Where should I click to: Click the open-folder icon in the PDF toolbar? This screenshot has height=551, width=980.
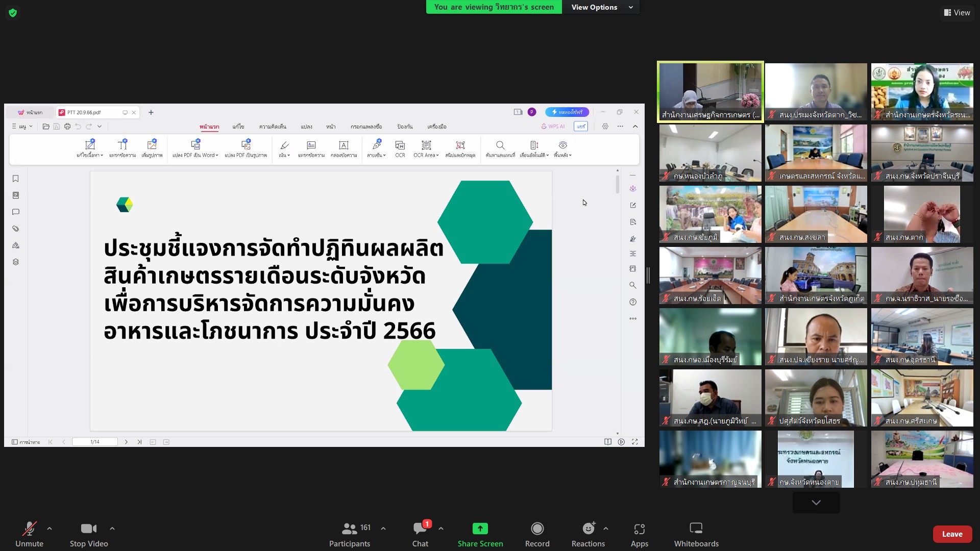(x=46, y=127)
